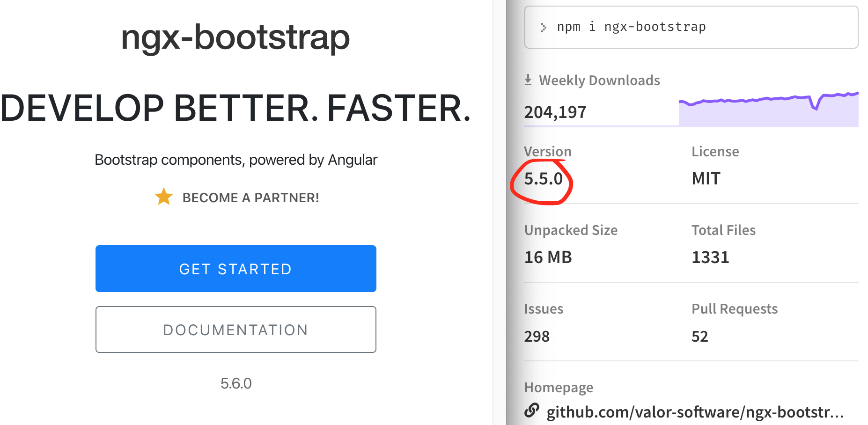This screenshot has height=425, width=868.
Task: Click the ngx-bootstrap site title
Action: pyautogui.click(x=235, y=37)
